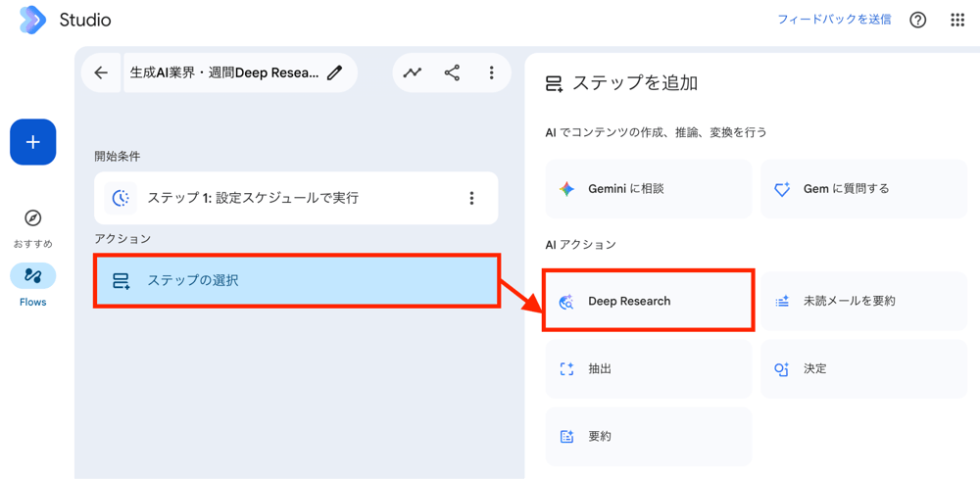Click the Studio logo icon
Image resolution: width=980 pixels, height=479 pixels.
pos(33,20)
